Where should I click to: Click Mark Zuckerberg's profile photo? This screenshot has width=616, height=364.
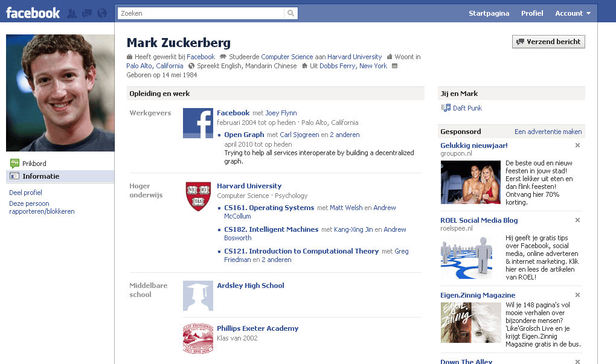pos(60,92)
